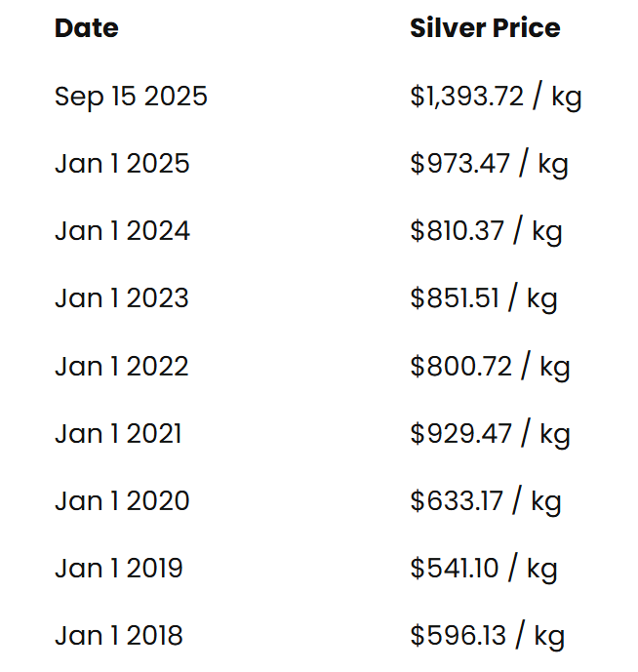Select the Jan 1 2025 date cell
This screenshot has height=672, width=638.
pyautogui.click(x=122, y=164)
